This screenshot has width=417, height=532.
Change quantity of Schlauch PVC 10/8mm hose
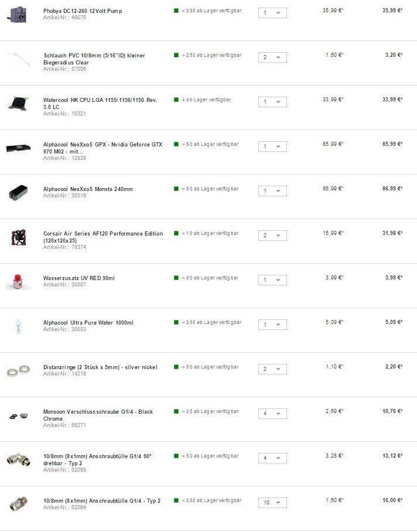point(272,57)
